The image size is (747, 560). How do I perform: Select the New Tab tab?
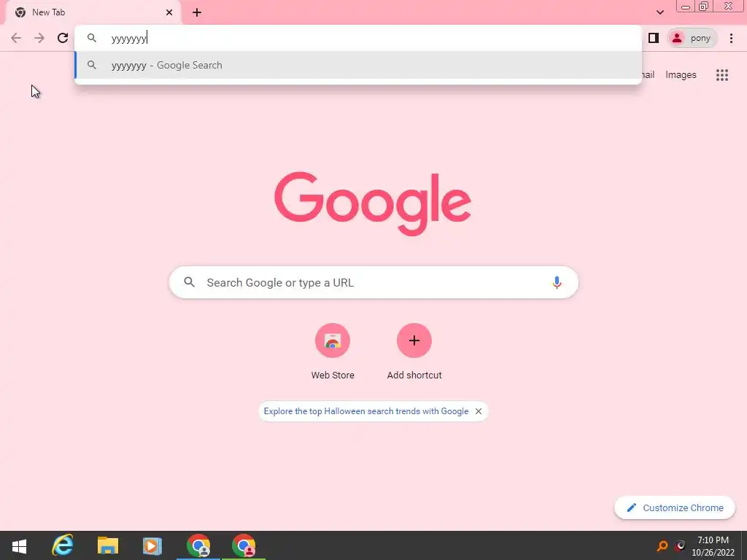coord(93,12)
